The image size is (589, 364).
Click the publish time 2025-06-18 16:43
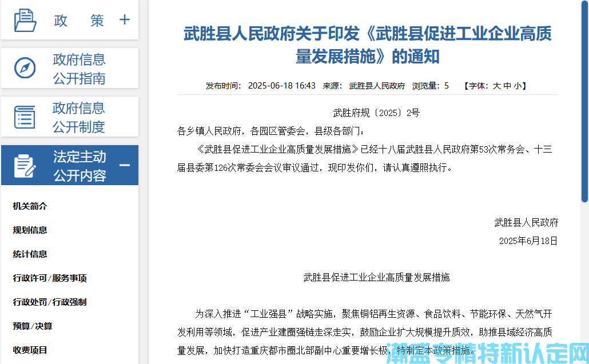tap(282, 86)
